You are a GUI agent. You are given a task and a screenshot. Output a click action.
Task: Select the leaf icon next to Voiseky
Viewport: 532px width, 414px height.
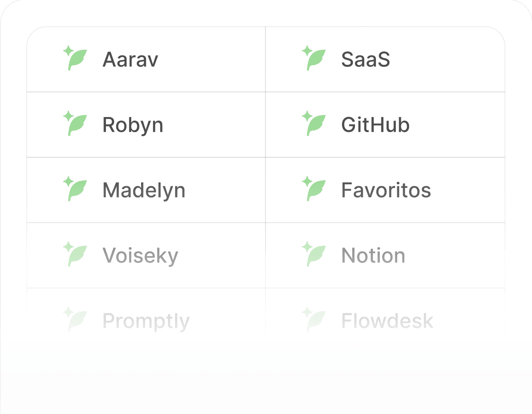[75, 254]
